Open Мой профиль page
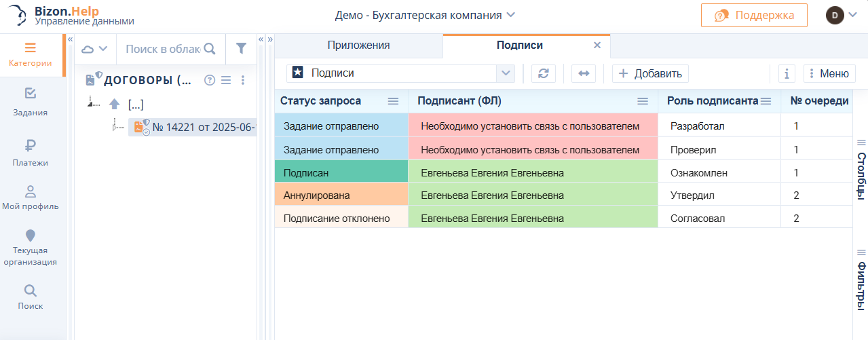This screenshot has width=868, height=340. (30, 197)
